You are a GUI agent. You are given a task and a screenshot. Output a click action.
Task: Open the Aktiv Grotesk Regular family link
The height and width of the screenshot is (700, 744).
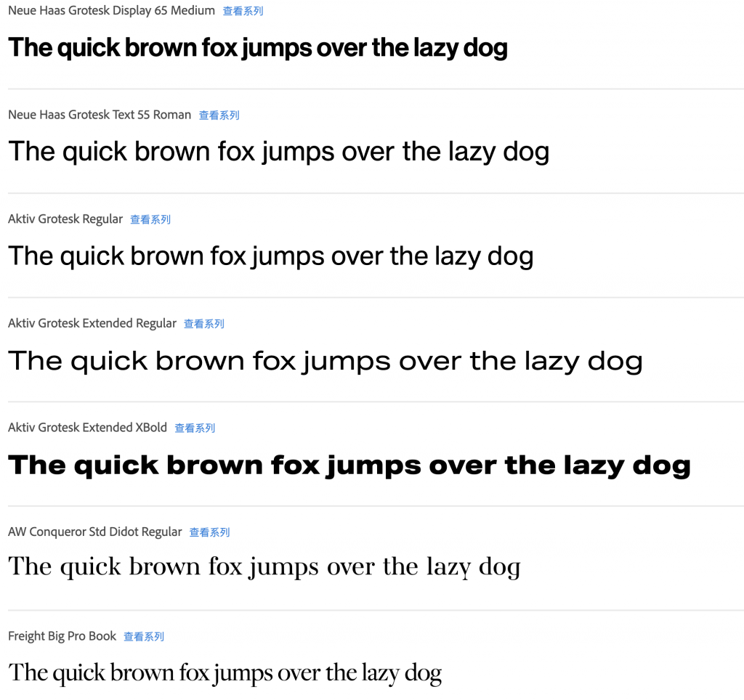tap(150, 219)
